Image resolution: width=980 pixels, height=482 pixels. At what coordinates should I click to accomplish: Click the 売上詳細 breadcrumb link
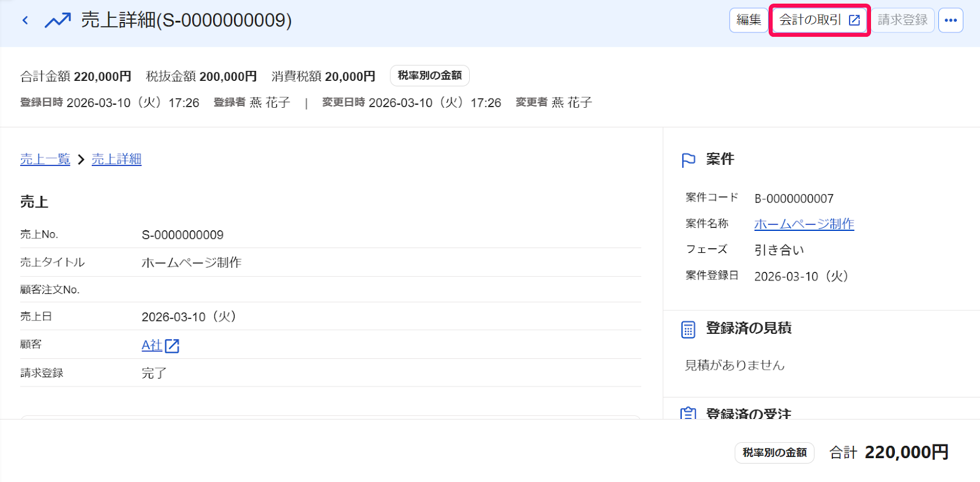coord(116,159)
